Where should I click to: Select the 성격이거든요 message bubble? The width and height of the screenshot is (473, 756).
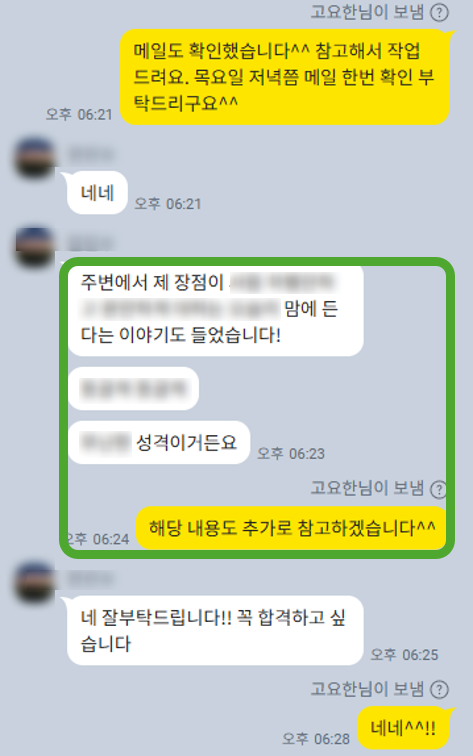[159, 443]
